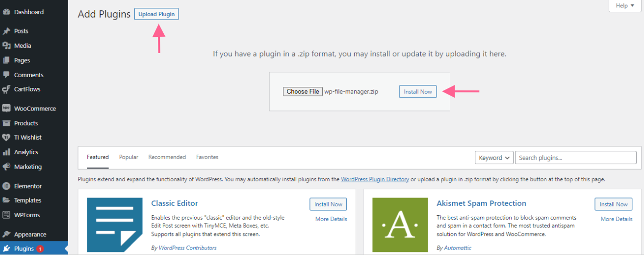
Task: Click the Choose File button
Action: 303,91
